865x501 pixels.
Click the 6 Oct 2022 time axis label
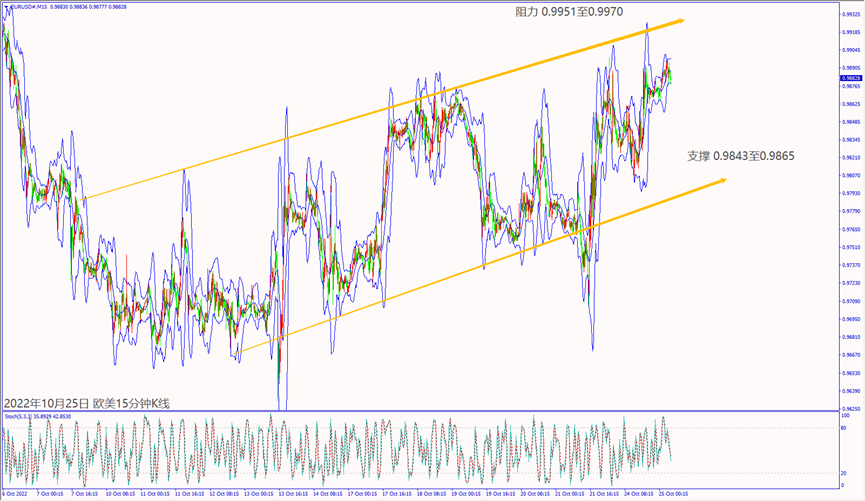coord(14,494)
